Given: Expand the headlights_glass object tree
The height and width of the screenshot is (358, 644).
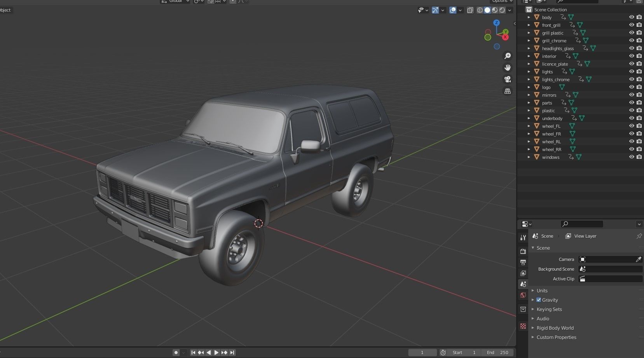Looking at the screenshot, I should (x=529, y=48).
